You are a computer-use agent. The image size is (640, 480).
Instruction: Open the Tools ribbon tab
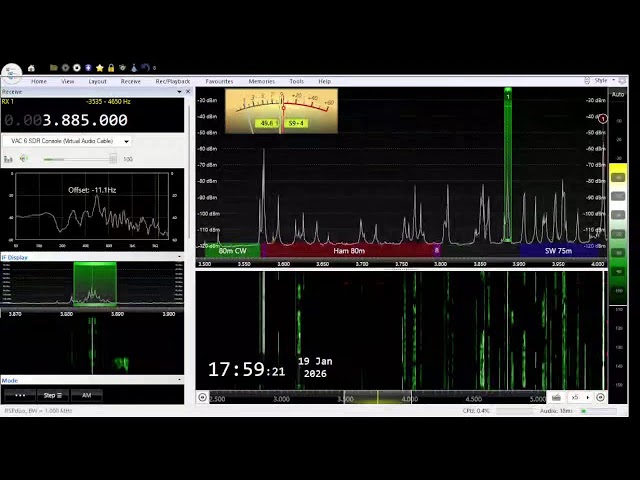(x=297, y=81)
